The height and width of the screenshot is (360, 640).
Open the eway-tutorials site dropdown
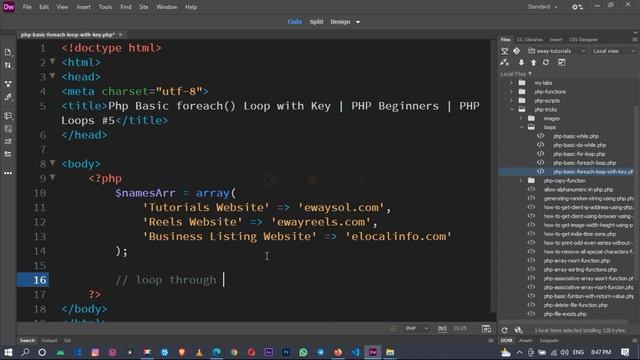tap(557, 51)
